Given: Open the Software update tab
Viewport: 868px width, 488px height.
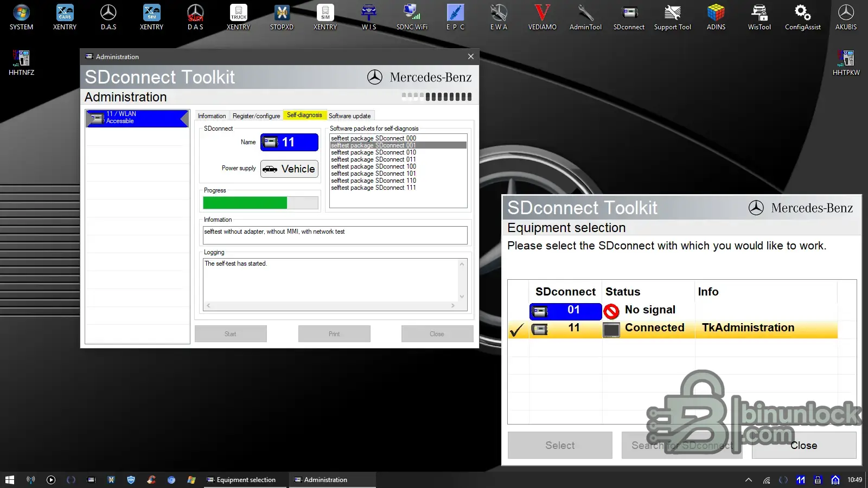Looking at the screenshot, I should point(349,116).
